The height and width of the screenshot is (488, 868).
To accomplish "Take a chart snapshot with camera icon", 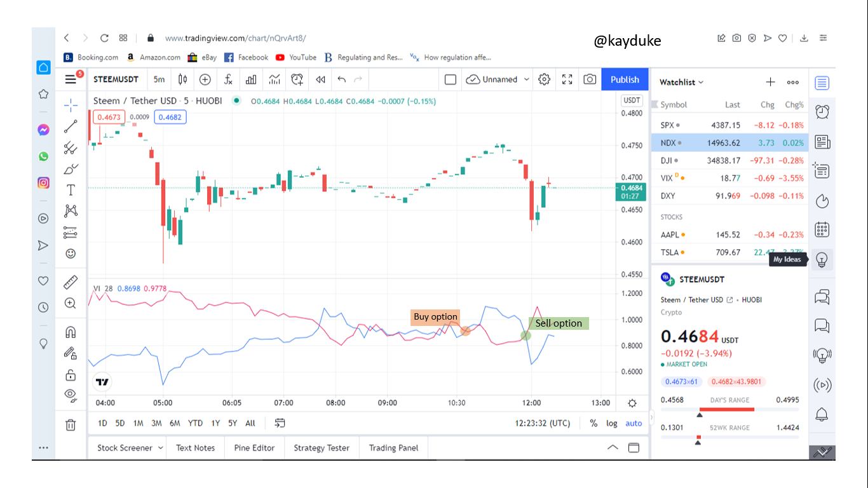I will (x=590, y=79).
